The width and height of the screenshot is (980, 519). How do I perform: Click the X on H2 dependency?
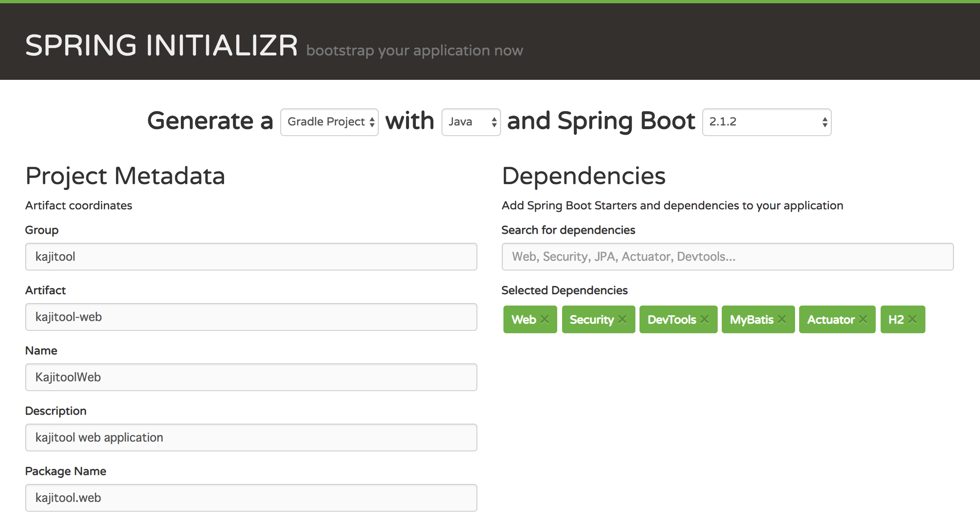tap(912, 319)
